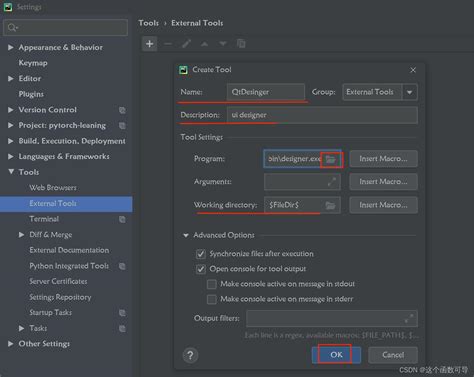Expand the Output filters field icon
This screenshot has height=377, width=474.
(409, 318)
